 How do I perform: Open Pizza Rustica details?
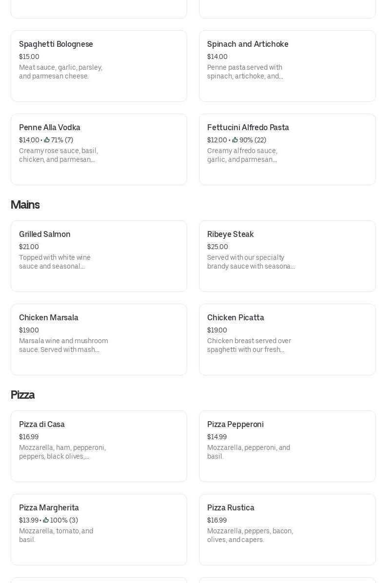(287, 529)
